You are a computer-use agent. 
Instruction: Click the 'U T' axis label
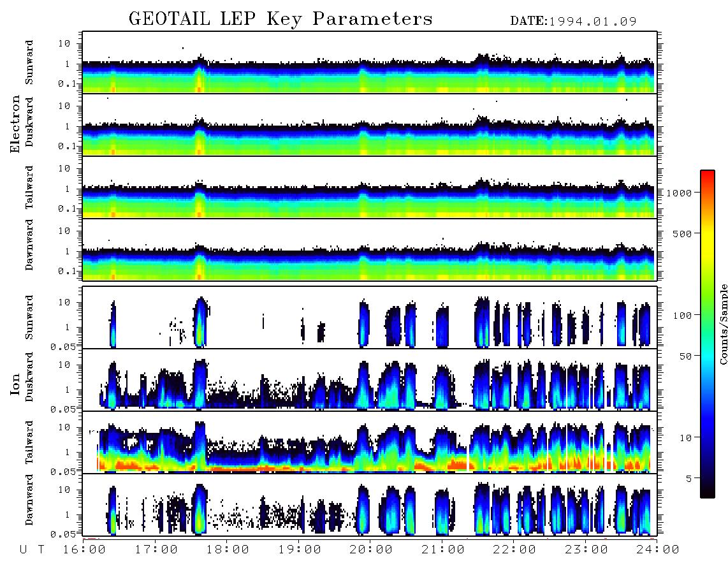coord(33,550)
